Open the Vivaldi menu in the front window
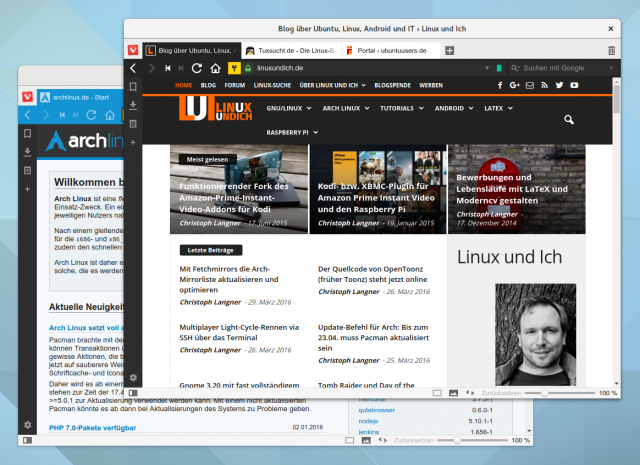The height and width of the screenshot is (465, 640). pyautogui.click(x=133, y=50)
